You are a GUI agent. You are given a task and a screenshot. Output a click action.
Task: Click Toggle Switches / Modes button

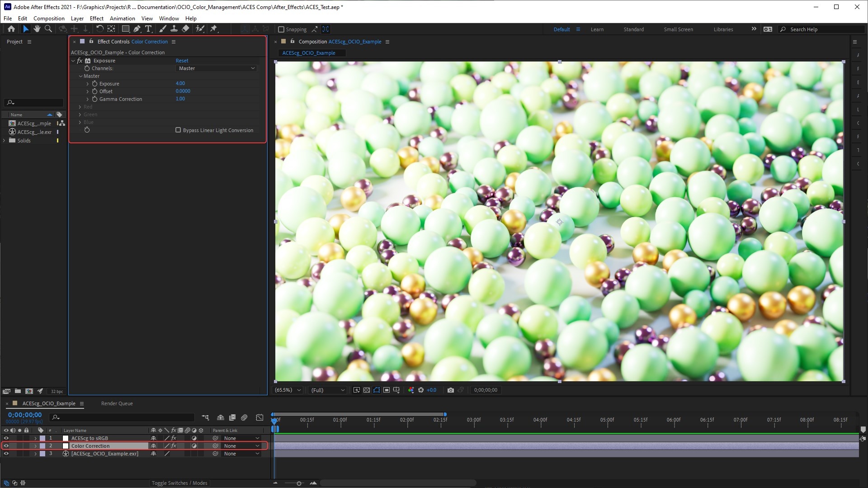click(x=179, y=483)
